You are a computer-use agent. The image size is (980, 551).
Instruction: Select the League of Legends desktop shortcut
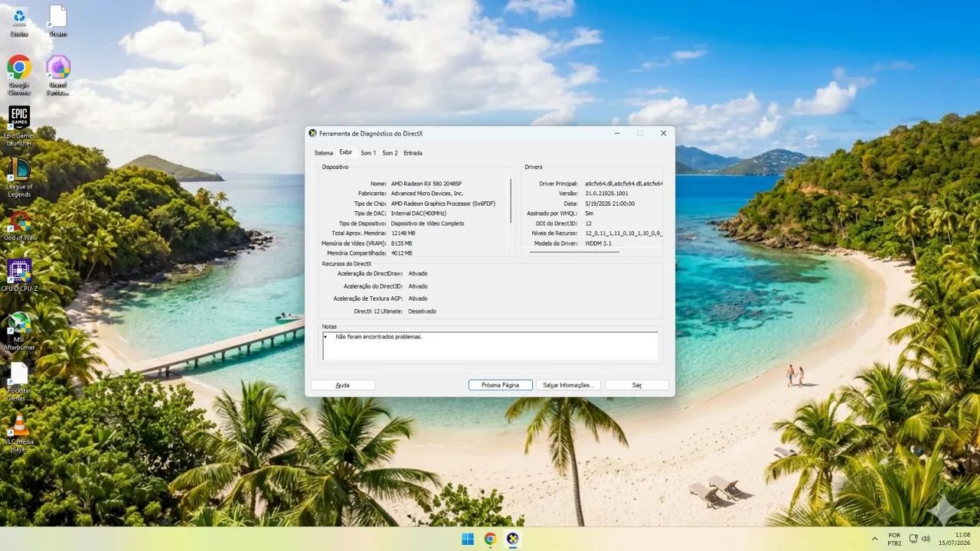coord(19,178)
